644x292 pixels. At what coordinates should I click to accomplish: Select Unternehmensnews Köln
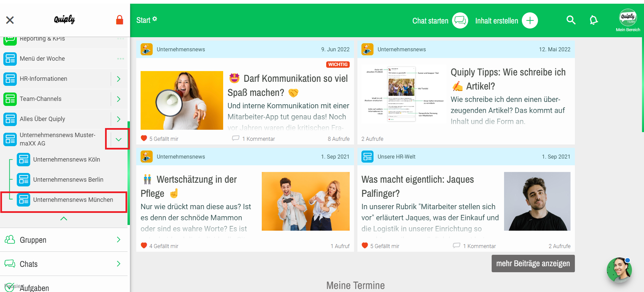pyautogui.click(x=66, y=160)
